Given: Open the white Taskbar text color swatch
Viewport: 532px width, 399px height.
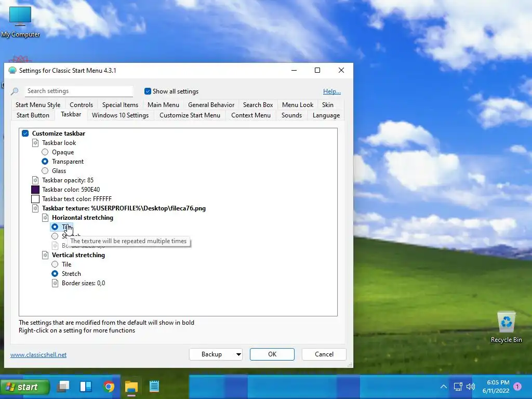Looking at the screenshot, I should click(x=35, y=199).
